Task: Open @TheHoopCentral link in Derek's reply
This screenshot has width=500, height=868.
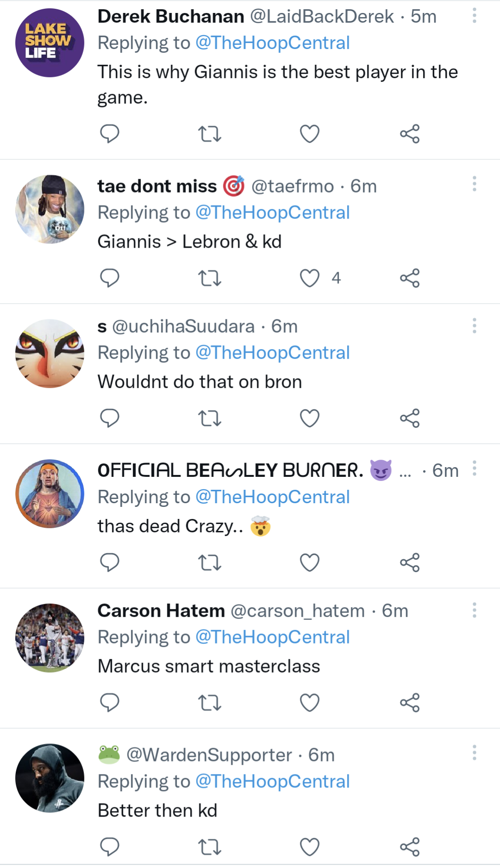Action: (x=272, y=43)
